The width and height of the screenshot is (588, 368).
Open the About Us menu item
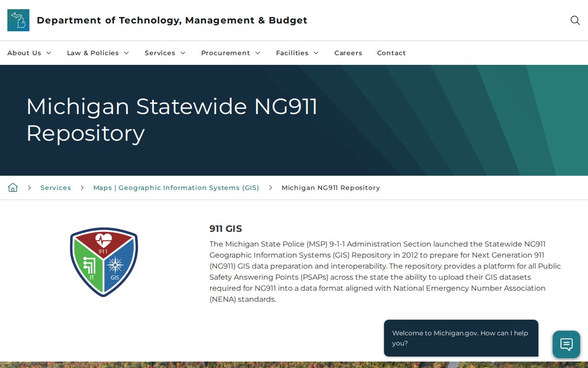(x=24, y=53)
